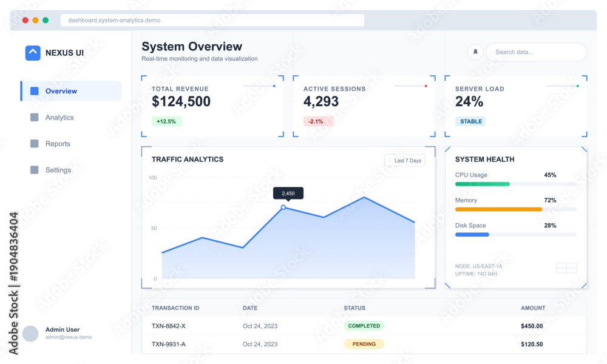Screen dimensions: 607x364
Task: Click the COMPLETED status badge
Action: 364,326
